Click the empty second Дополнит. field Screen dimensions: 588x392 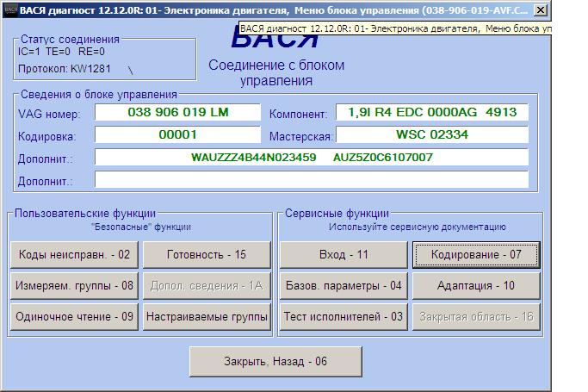(312, 180)
